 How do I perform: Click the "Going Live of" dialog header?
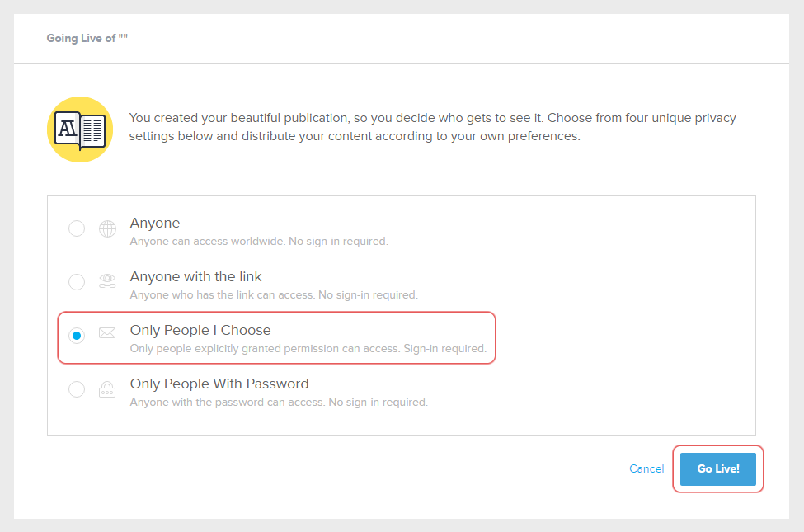(x=87, y=39)
